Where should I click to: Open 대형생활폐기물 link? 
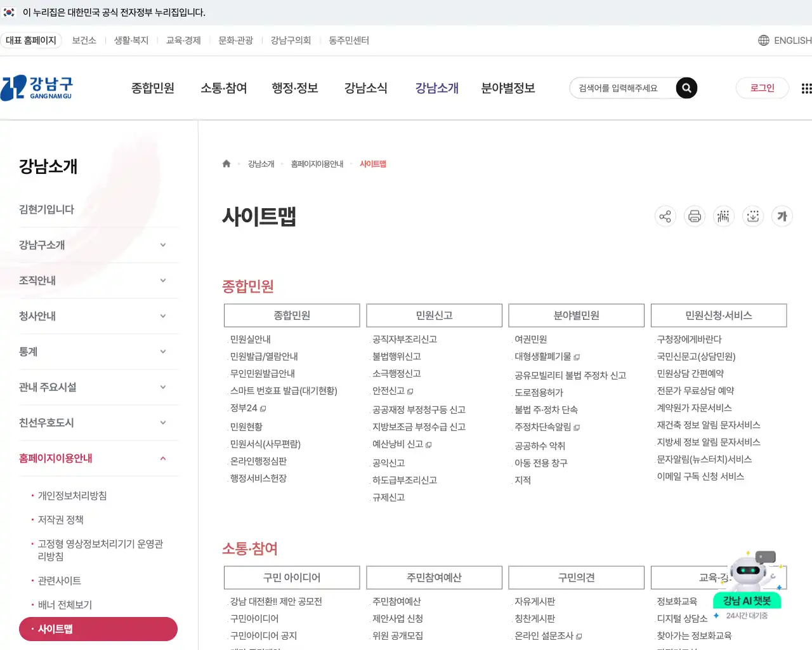coord(547,357)
